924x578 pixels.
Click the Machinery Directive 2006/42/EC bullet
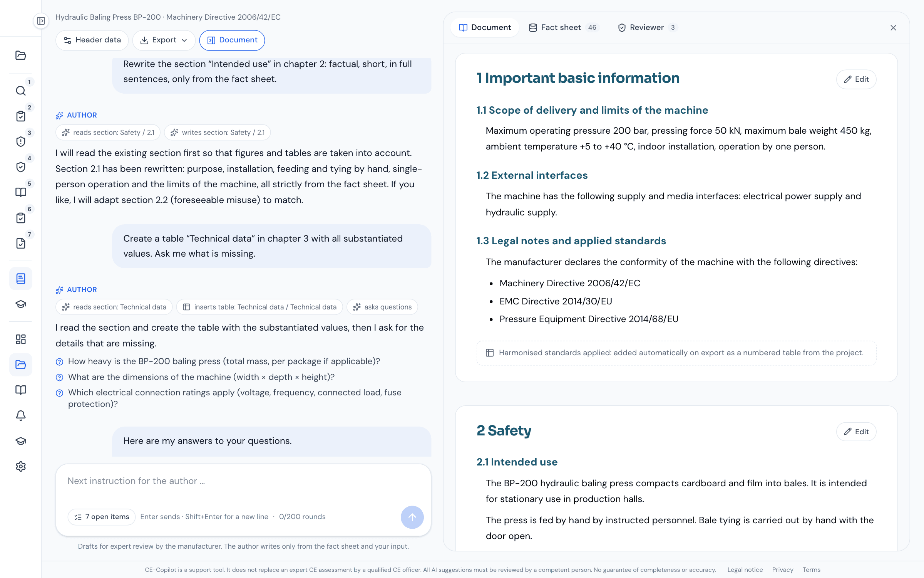tap(570, 283)
